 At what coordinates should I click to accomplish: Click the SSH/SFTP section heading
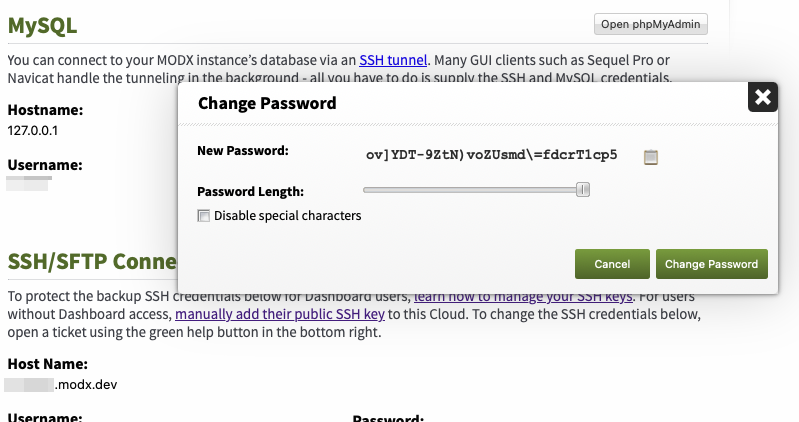coord(92,263)
